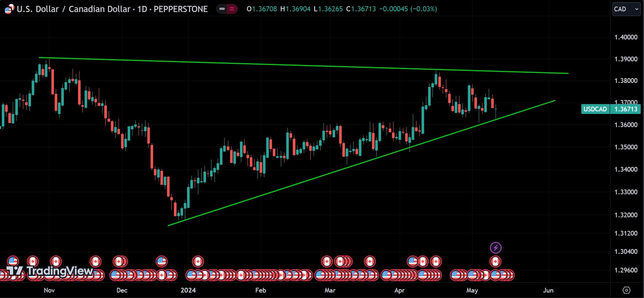Image resolution: width=644 pixels, height=298 pixels.
Task: Click the Feb label on the time axis
Action: pyautogui.click(x=261, y=290)
